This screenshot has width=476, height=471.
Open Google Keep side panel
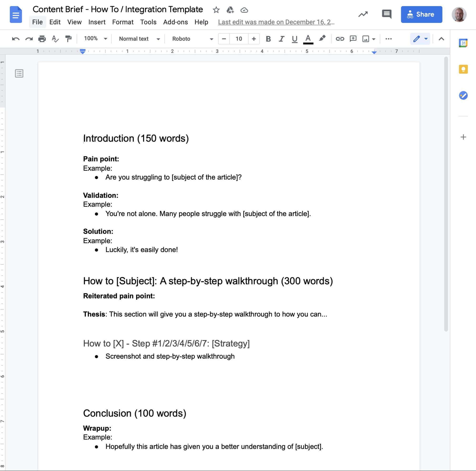[463, 69]
